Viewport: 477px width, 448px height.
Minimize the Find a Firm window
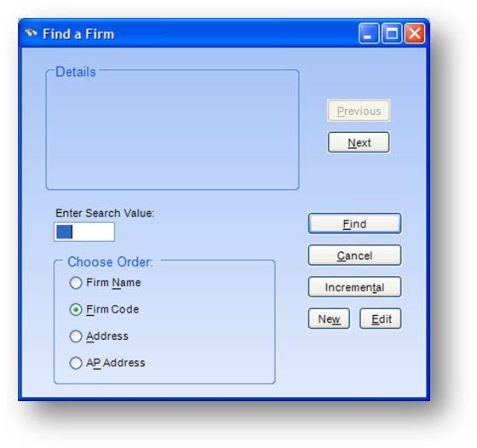click(369, 33)
